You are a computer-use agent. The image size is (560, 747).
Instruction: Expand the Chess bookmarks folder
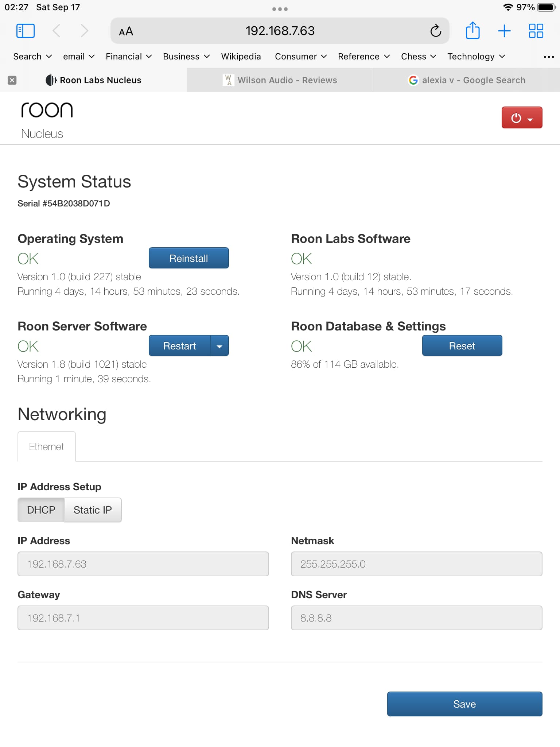pos(419,57)
